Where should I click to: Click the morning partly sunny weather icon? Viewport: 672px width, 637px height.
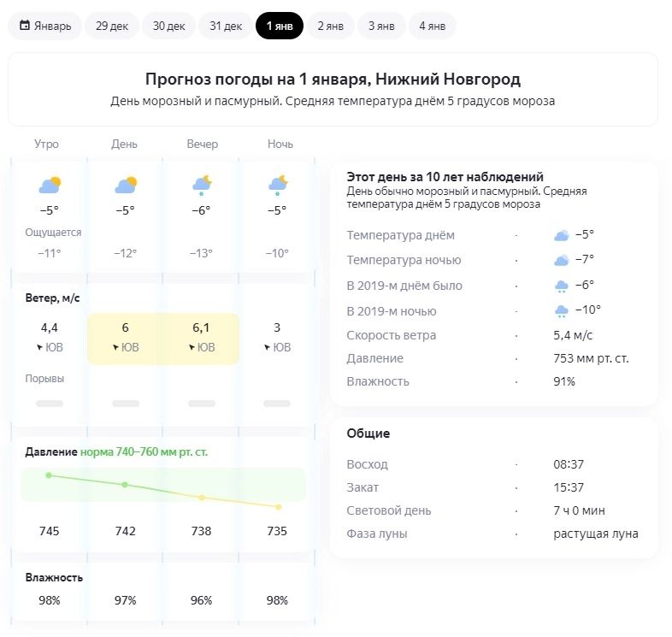coord(50,185)
